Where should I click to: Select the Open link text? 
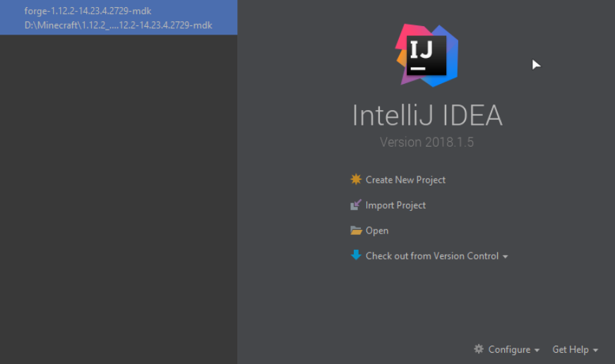pos(377,231)
